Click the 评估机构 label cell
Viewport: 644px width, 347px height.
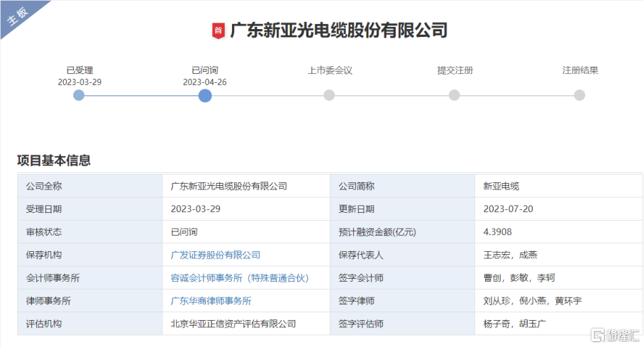[x=90, y=324]
